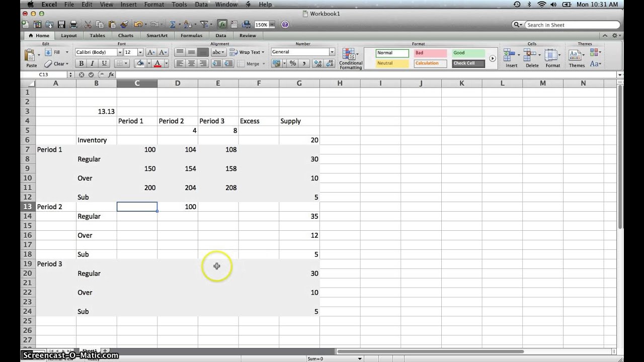Screen dimensions: 644x362
Task: Apply the Neutral cell style swatch
Action: pyautogui.click(x=392, y=63)
